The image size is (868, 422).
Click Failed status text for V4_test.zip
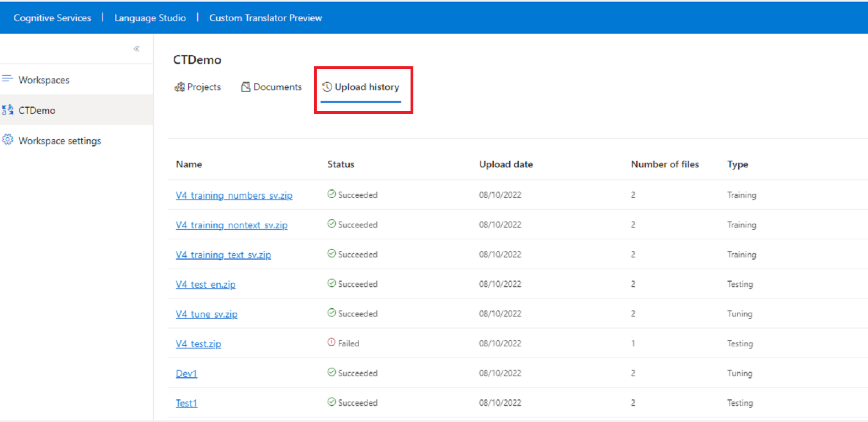pyautogui.click(x=349, y=344)
